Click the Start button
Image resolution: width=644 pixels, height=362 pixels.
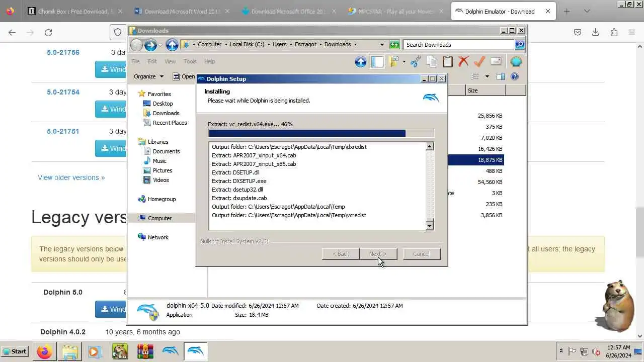click(15, 351)
